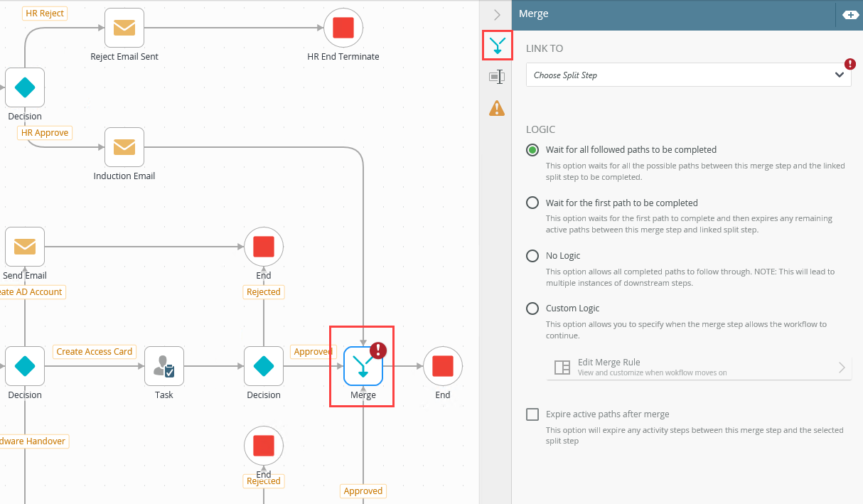Click the Edit Merge Rule chevron arrow
Screen dimensions: 863x504
(x=842, y=367)
